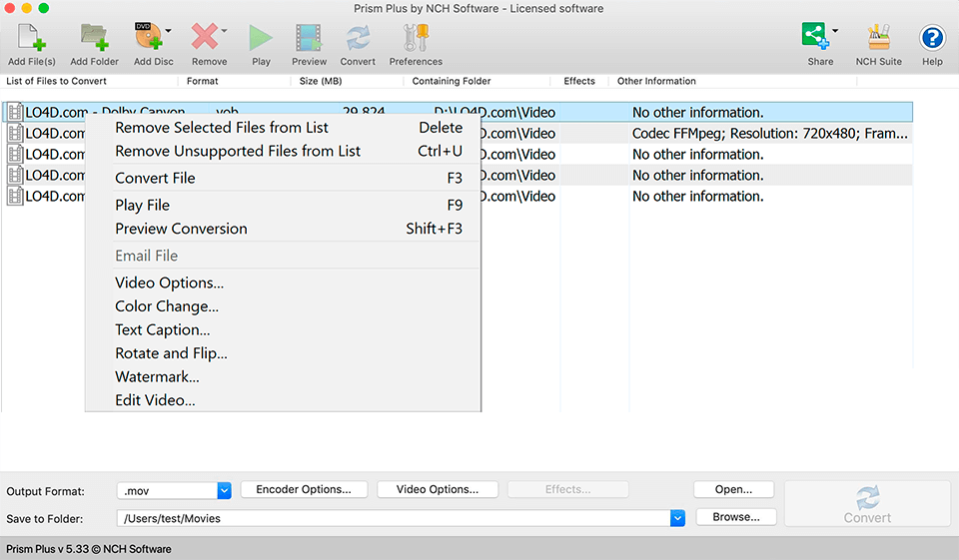This screenshot has width=959, height=560.
Task: Click the Add File(s) toolbar icon
Action: [x=31, y=38]
